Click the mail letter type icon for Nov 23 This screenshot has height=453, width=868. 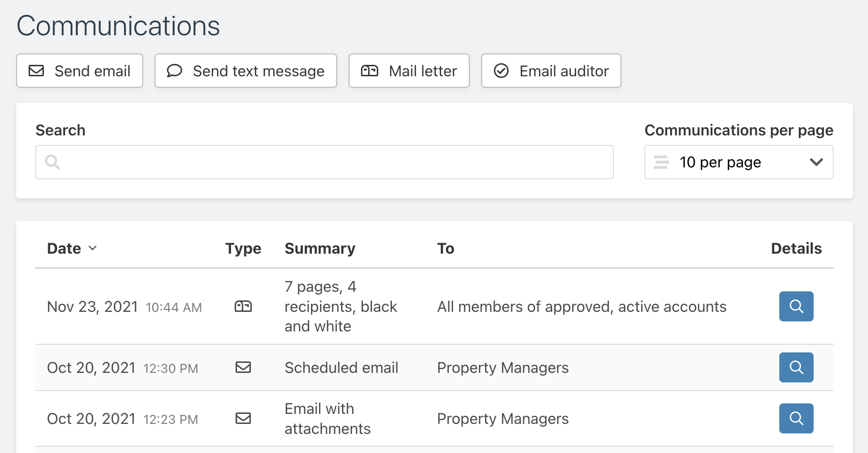244,307
